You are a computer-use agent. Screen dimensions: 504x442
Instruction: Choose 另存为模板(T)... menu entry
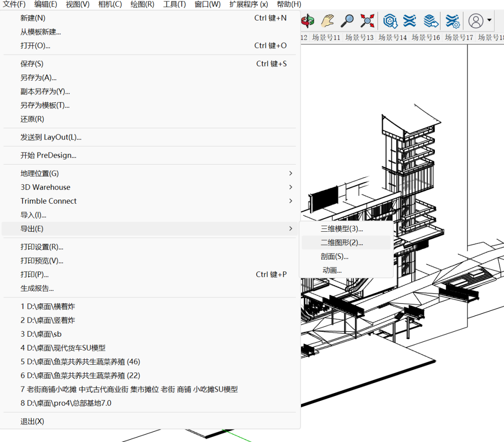coord(149,105)
